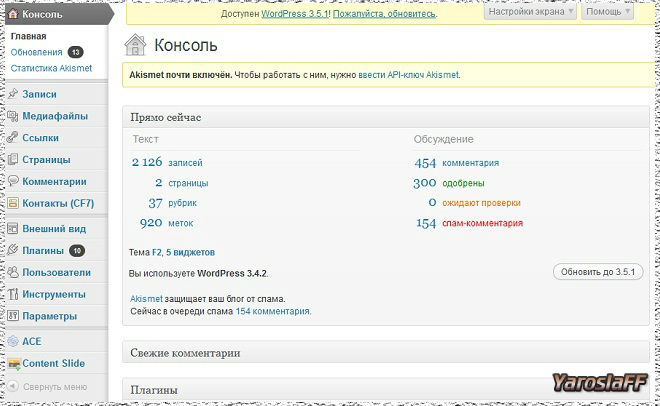Open the Параметры settings menu
660x406 pixels.
(x=49, y=316)
